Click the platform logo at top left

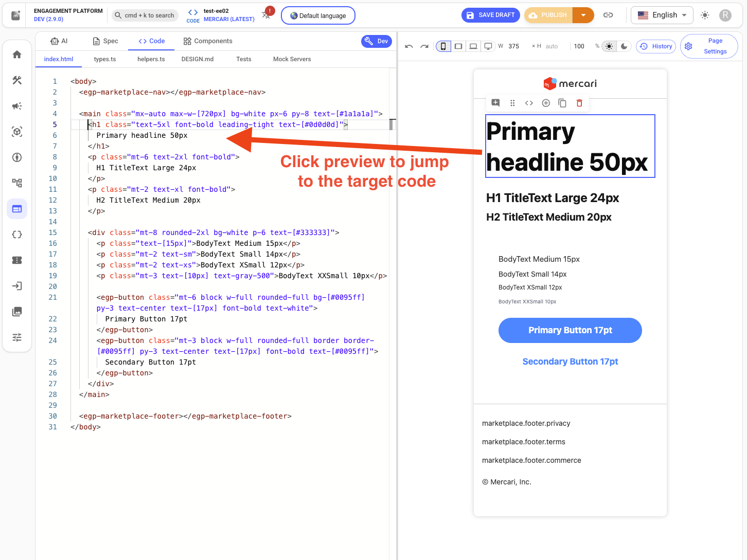(x=16, y=15)
